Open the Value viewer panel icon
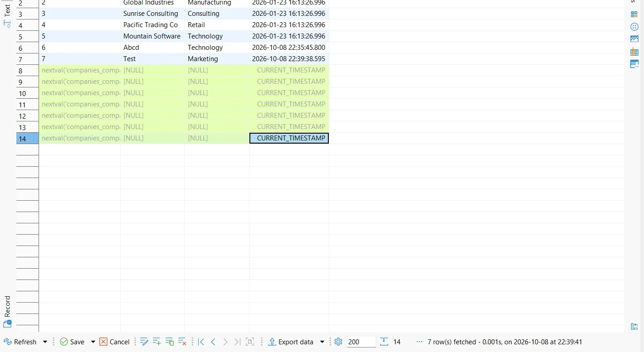 (634, 64)
